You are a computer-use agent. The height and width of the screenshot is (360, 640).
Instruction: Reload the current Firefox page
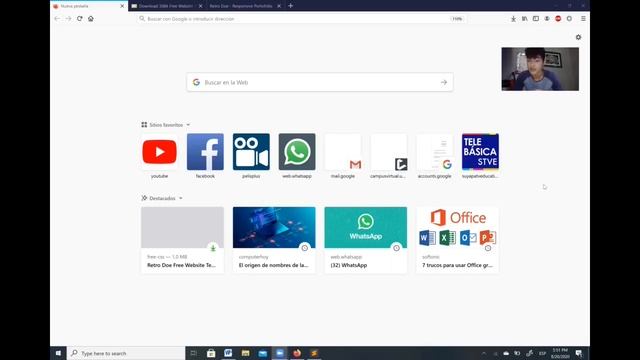click(x=80, y=19)
